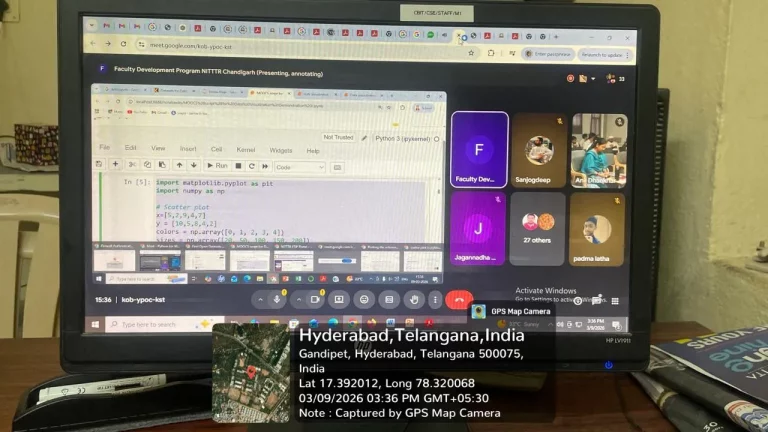Turn off the camera in Meet
This screenshot has width=768, height=432.
pos(315,299)
